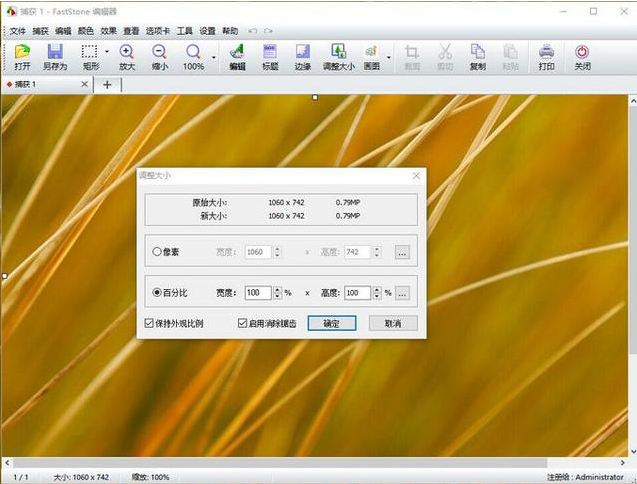Click the vertical scroll up arrow
Screen dimensions: 637x484
click(x=633, y=100)
